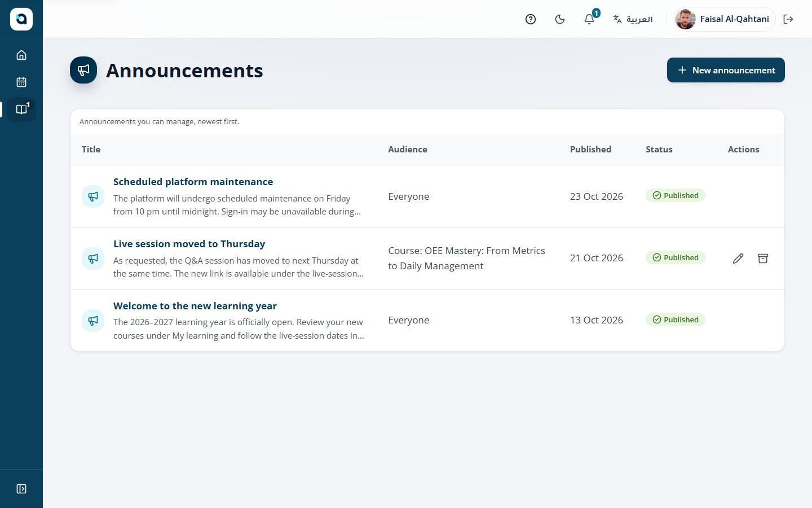Image resolution: width=812 pixels, height=508 pixels.
Task: Click megaphone icon for Scheduled platform maintenance
Action: pyautogui.click(x=93, y=196)
